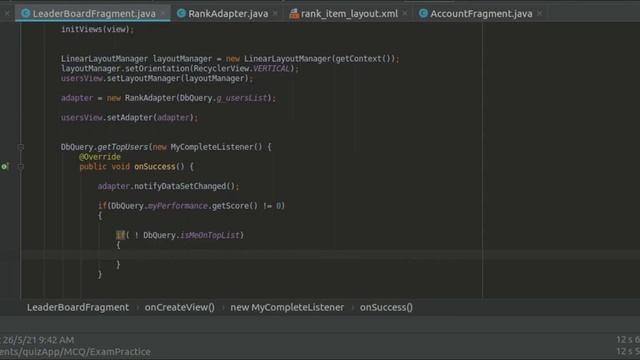Collapse the getTopUsers anonymous class fold marker
The image size is (640, 360).
(x=20, y=147)
